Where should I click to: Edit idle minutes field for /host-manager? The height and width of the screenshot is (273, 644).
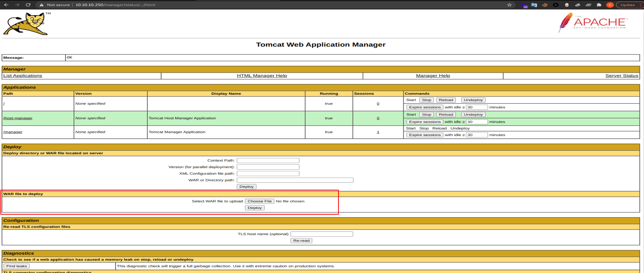[477, 122]
